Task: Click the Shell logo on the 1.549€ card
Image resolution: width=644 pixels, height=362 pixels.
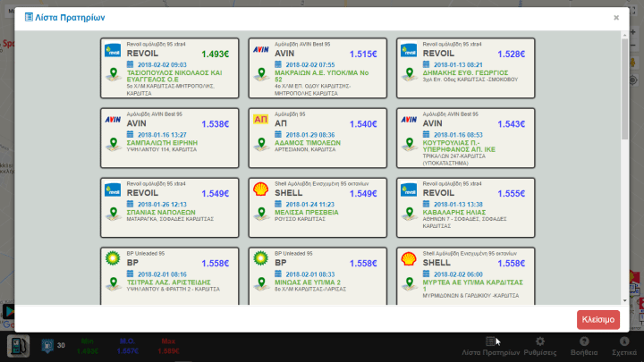Action: pos(261,189)
